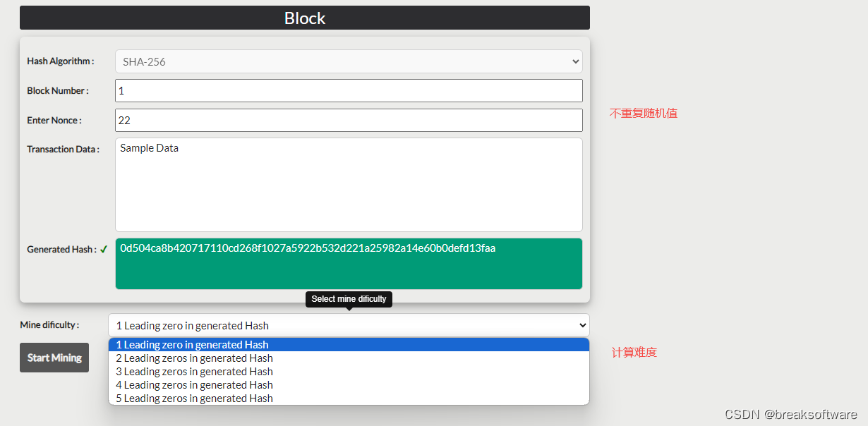Select 4 Leading zeros in generated Hash
The image size is (868, 426).
[349, 385]
